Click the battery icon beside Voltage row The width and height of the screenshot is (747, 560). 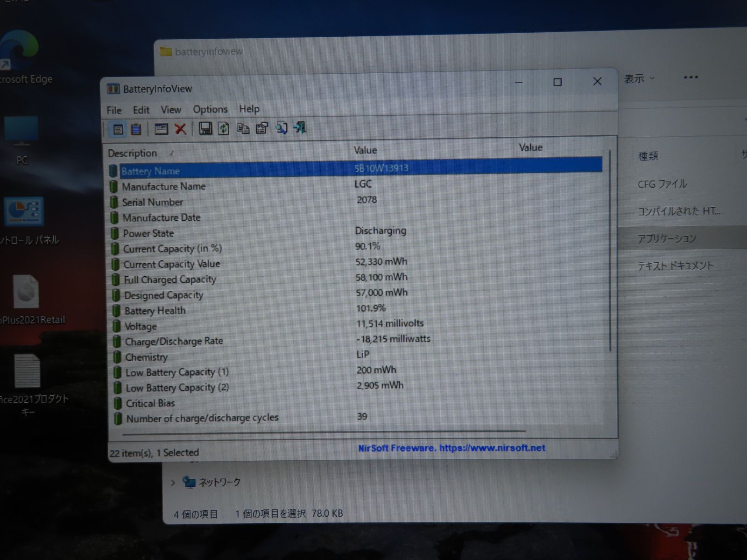tap(116, 326)
